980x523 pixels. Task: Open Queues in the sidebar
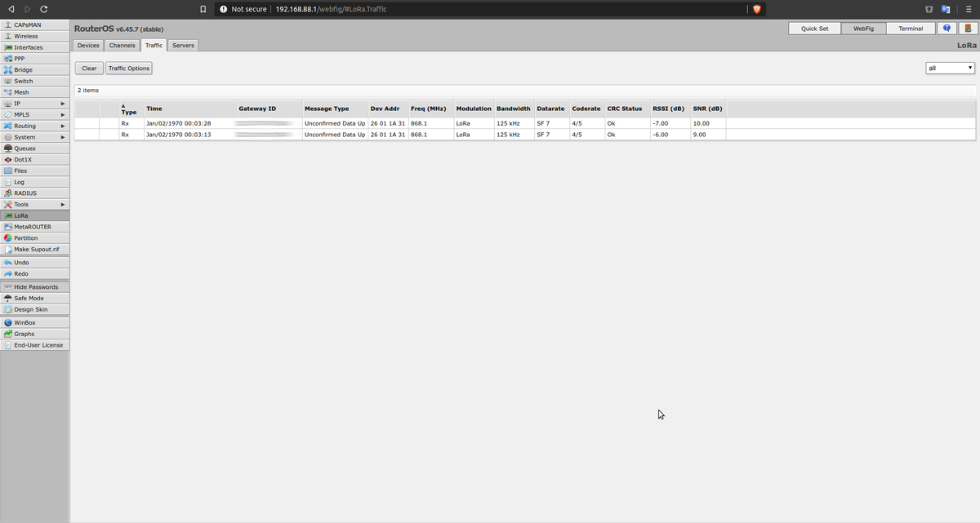click(x=35, y=148)
